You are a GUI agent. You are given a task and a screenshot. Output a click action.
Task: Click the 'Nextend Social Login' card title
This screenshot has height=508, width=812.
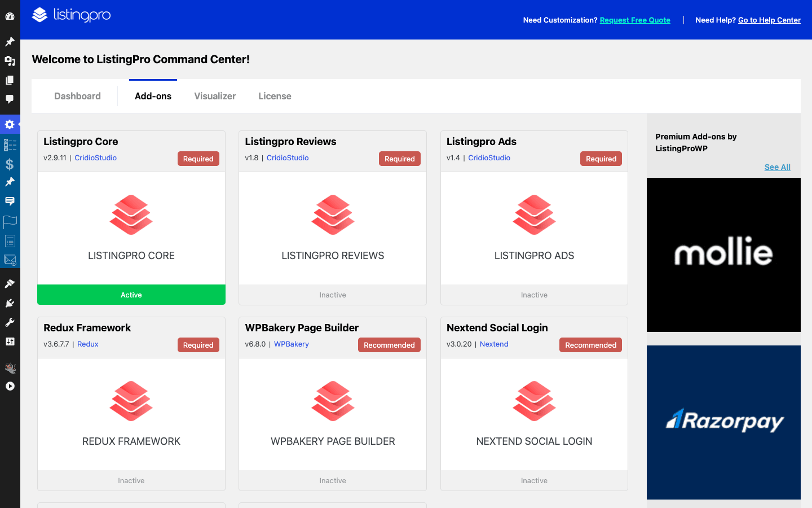[497, 328]
